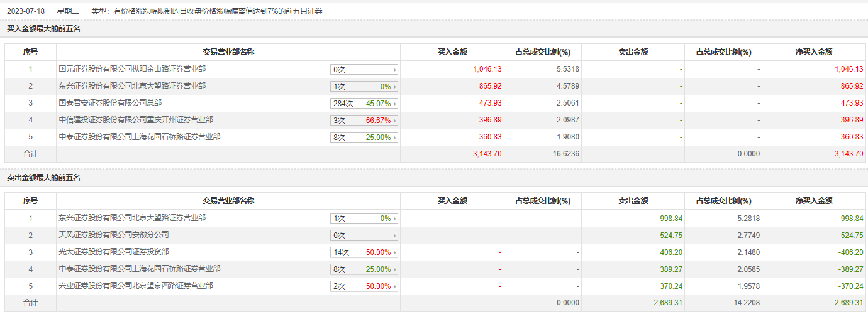Image resolution: width=868 pixels, height=314 pixels.
Task: Expand the 14次 50.00% box
Action: (x=364, y=252)
